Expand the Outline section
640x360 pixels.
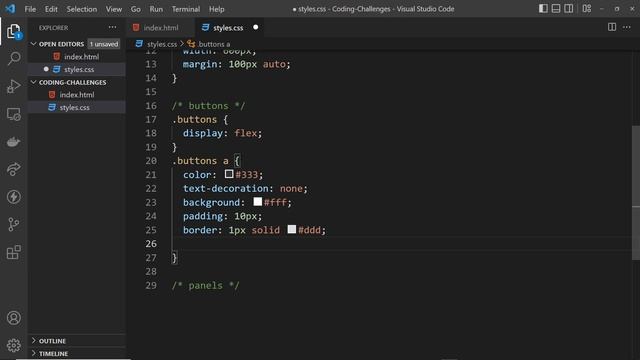point(33,340)
